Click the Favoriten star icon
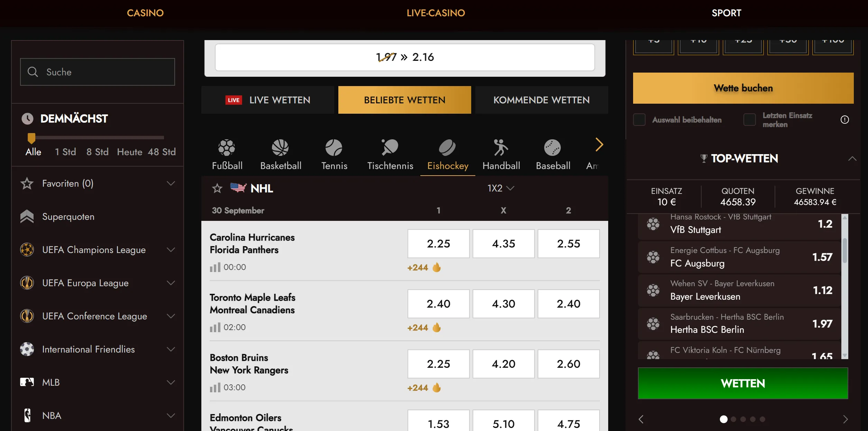 pyautogui.click(x=27, y=184)
